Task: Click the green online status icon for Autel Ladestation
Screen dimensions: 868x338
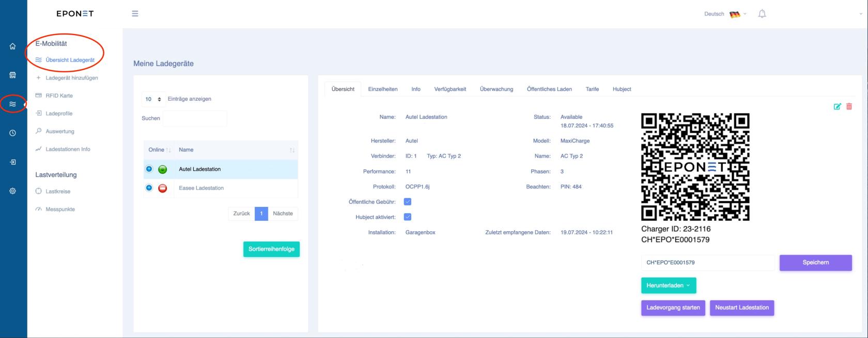Action: 162,169
